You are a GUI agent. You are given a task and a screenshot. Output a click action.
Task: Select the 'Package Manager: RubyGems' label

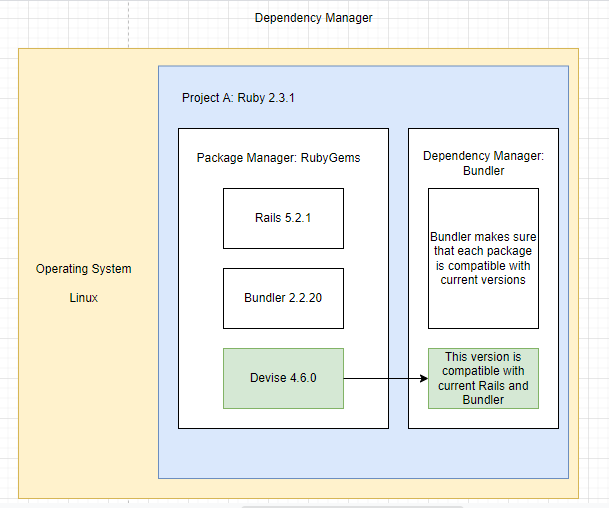pos(278,158)
